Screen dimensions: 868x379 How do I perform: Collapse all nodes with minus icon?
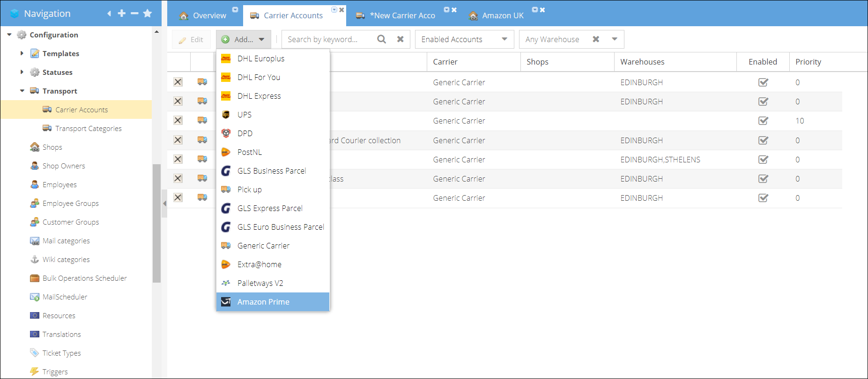pos(134,14)
